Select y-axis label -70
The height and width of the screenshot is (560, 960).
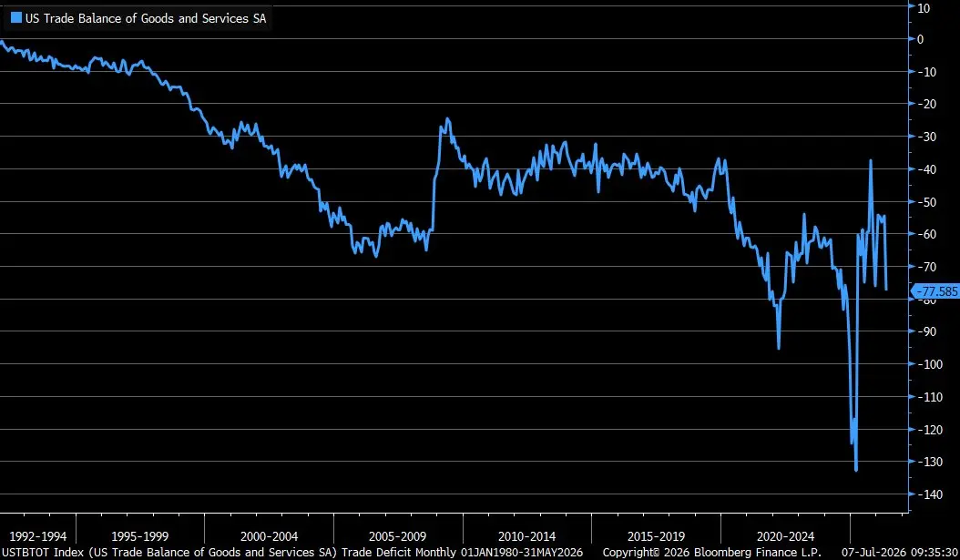(927, 266)
